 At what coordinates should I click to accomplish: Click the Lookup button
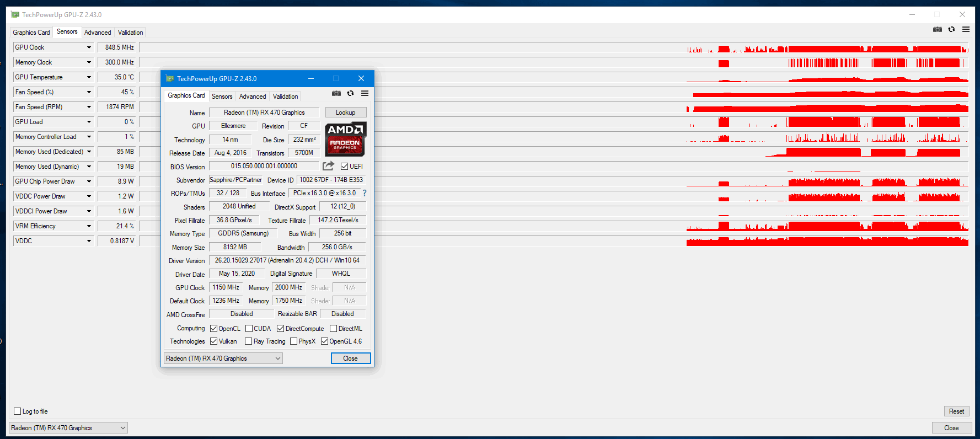click(346, 113)
